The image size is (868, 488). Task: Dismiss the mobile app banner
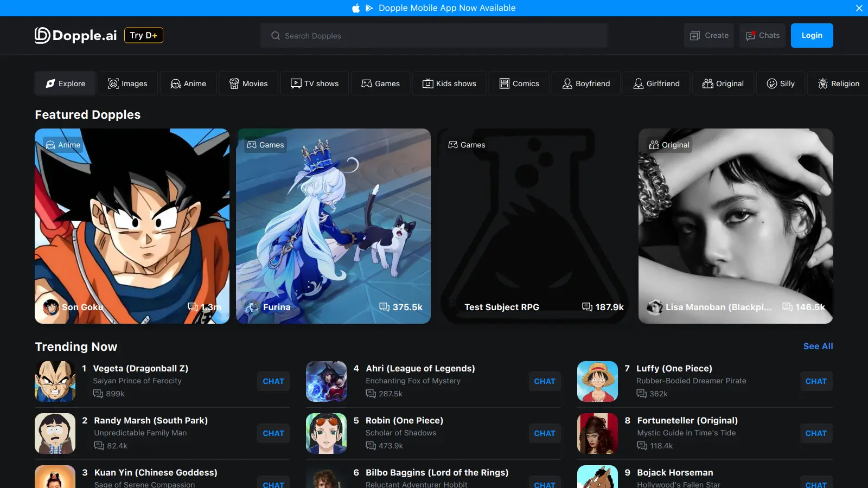pos(859,8)
